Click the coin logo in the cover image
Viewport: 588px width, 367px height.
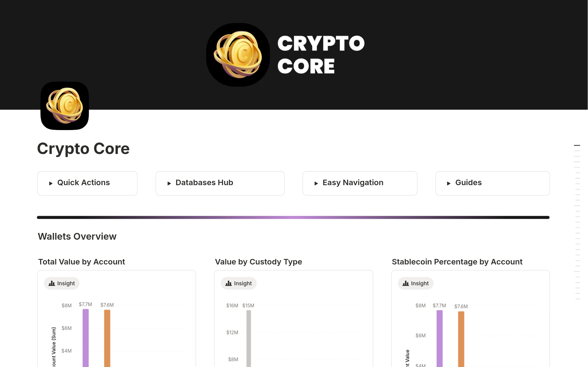tap(238, 54)
